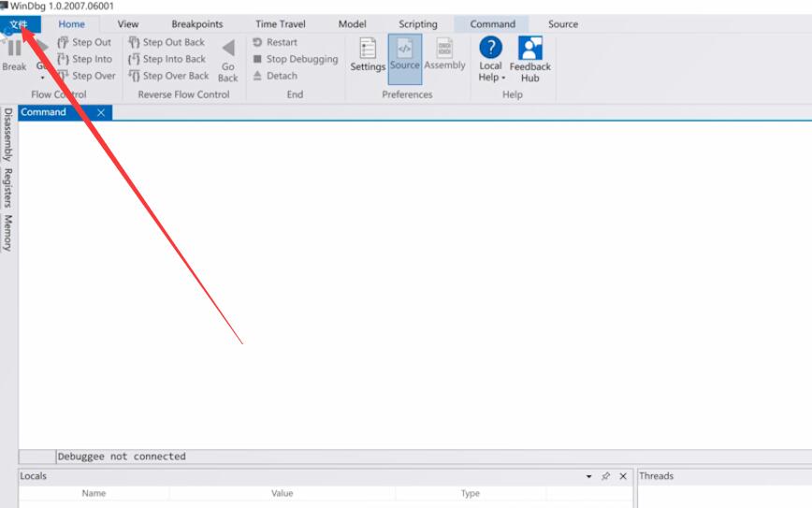The width and height of the screenshot is (812, 508).
Task: Click Stop Debugging
Action: click(296, 59)
